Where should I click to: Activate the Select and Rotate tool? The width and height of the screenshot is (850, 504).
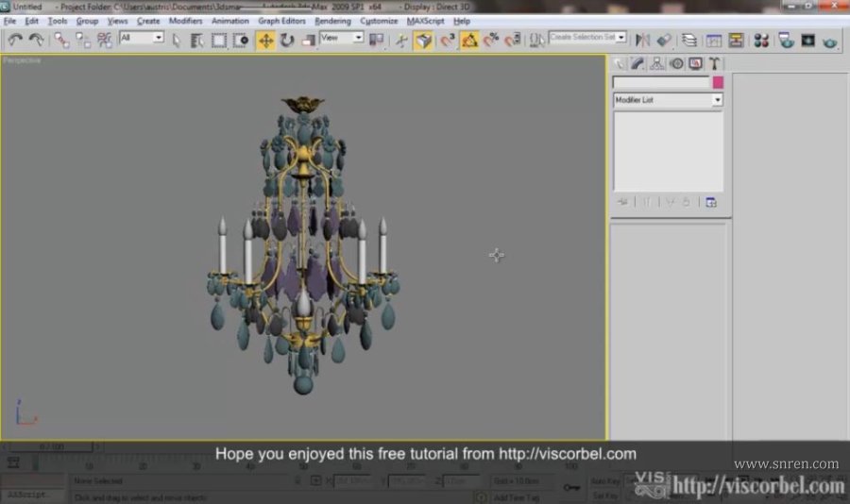[x=287, y=40]
